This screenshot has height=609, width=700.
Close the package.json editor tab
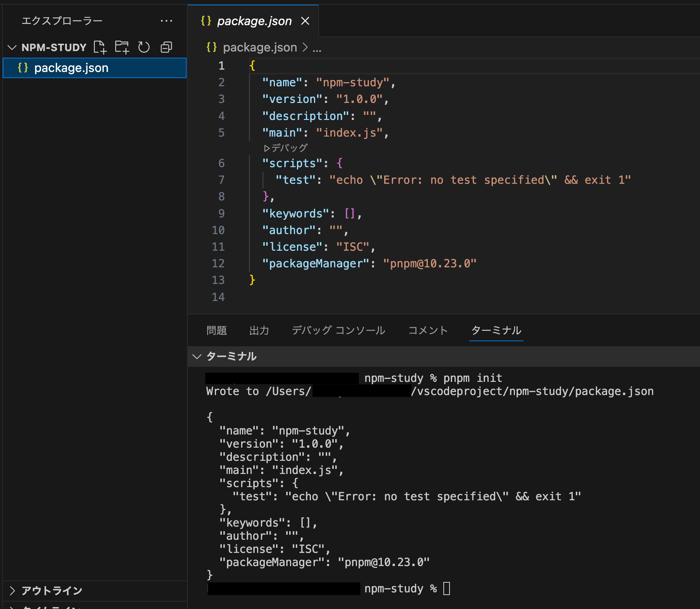[305, 21]
